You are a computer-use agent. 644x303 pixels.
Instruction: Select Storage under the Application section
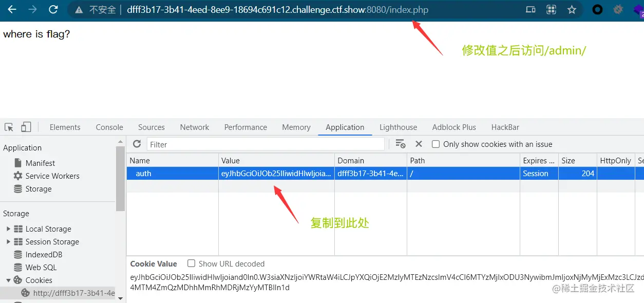[39, 188]
